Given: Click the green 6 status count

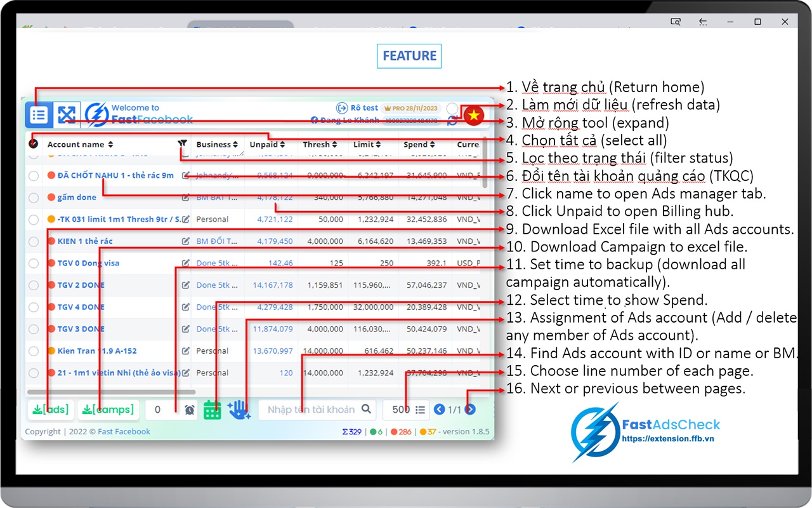Looking at the screenshot, I should tap(377, 432).
